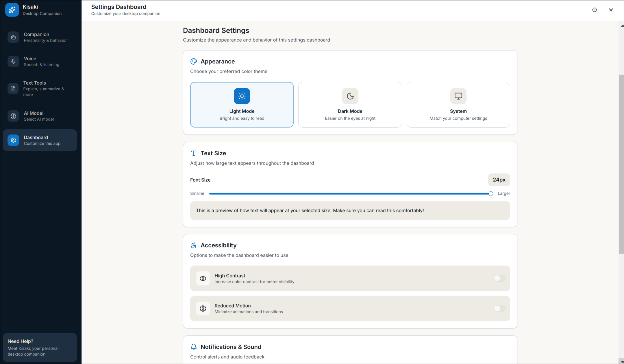This screenshot has height=364, width=624.
Task: Click the Dashboard gear icon in sidebar
Action: click(x=13, y=140)
